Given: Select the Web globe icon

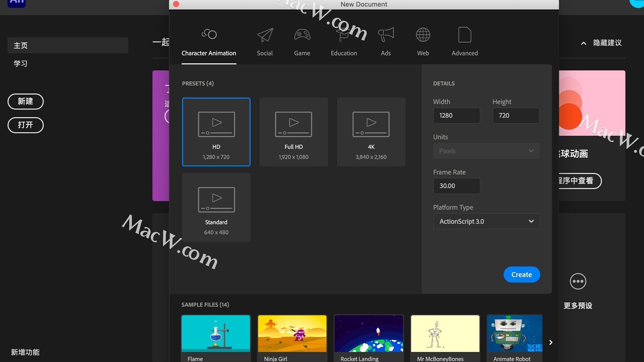Looking at the screenshot, I should [x=423, y=35].
